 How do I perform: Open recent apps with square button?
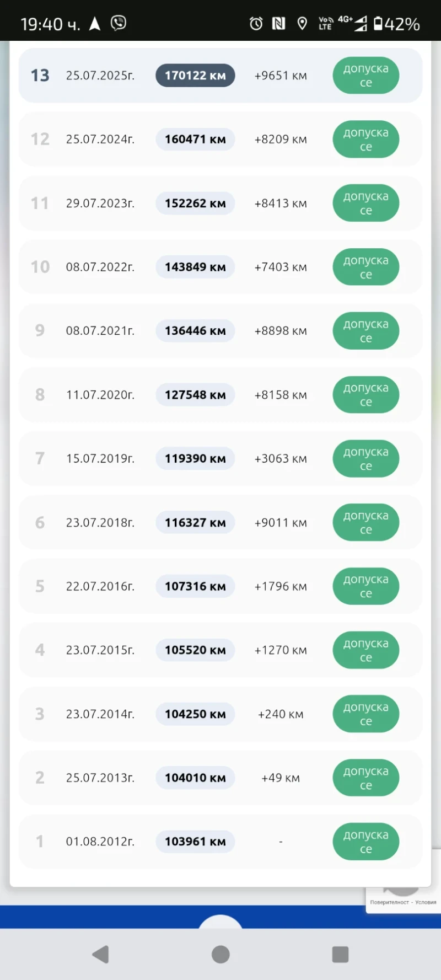click(340, 954)
